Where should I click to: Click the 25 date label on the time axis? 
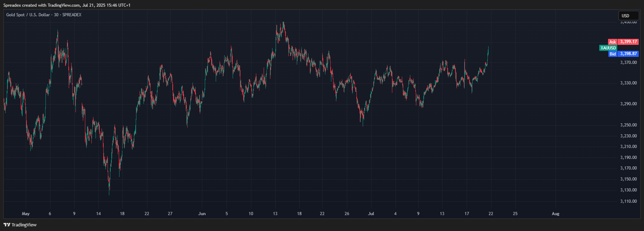(x=515, y=214)
